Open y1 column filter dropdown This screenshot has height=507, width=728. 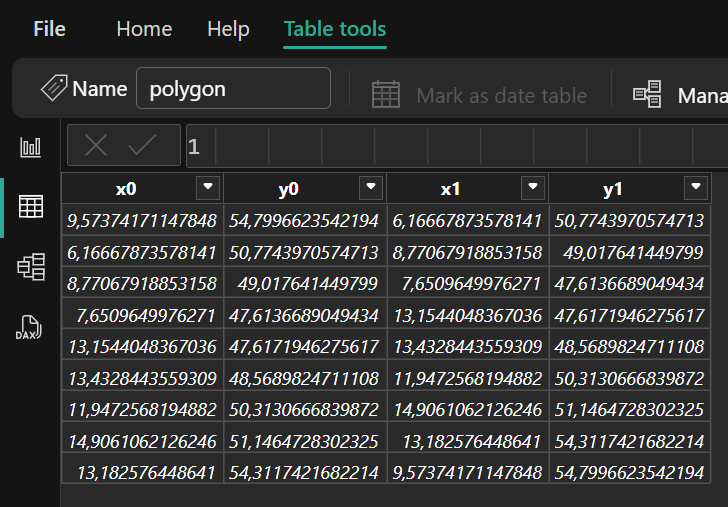click(696, 188)
